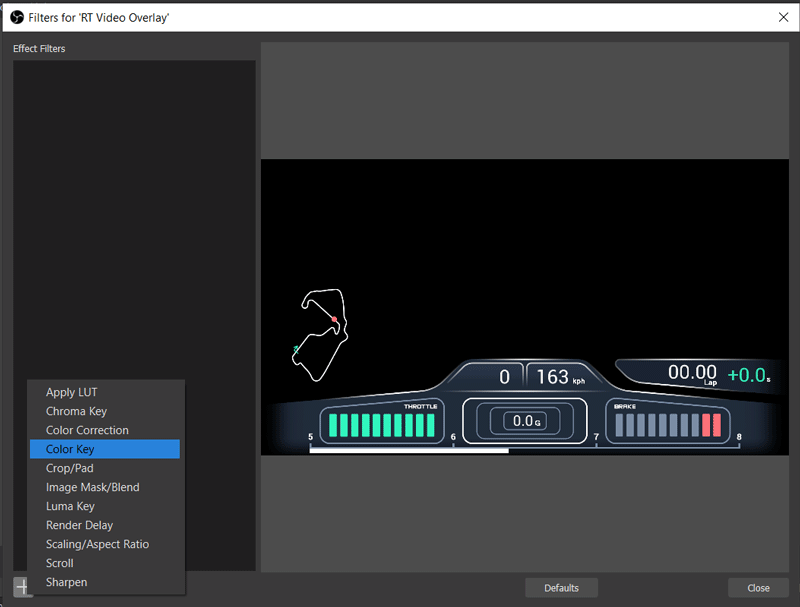
Task: Pick the Sharpen filter entry
Action: [66, 582]
